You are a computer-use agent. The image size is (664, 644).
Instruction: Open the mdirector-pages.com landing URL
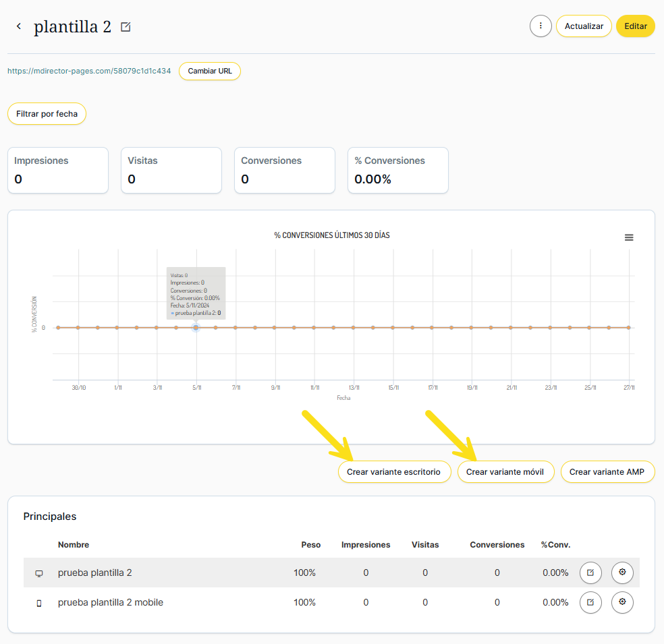click(x=89, y=71)
